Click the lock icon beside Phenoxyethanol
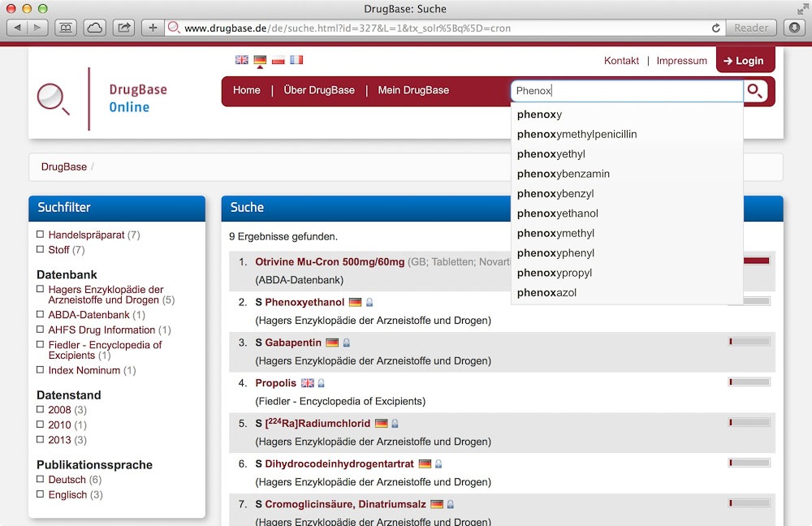The height and width of the screenshot is (526, 812). tap(369, 302)
